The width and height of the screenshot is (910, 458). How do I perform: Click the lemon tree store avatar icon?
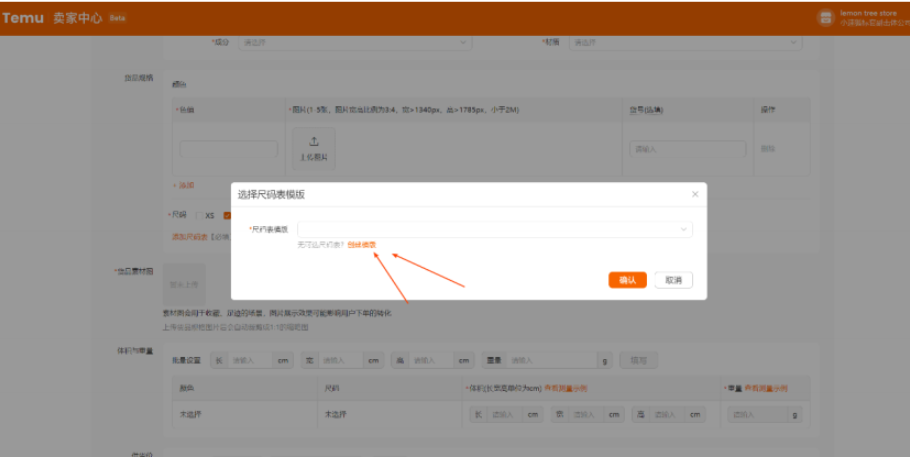coord(825,18)
